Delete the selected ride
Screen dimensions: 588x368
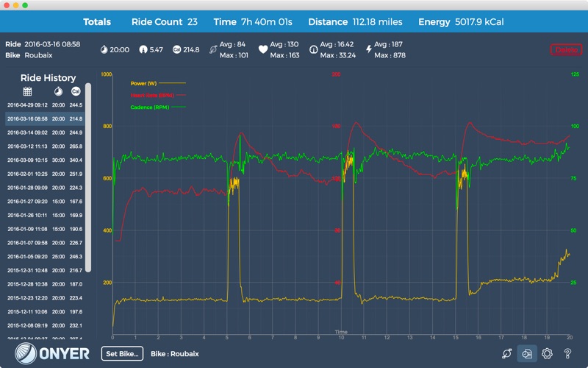566,49
